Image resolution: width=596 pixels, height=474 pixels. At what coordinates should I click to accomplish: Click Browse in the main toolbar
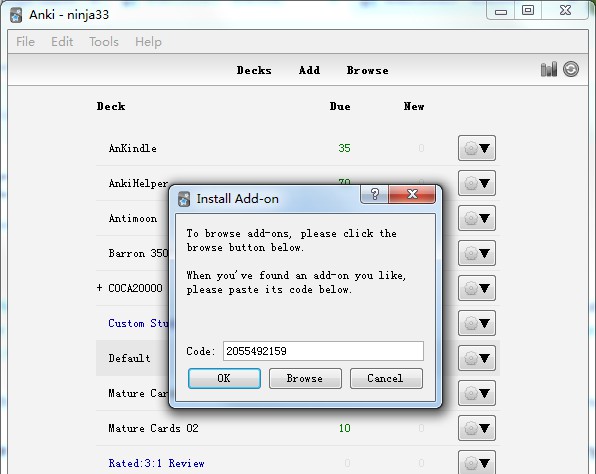(x=368, y=70)
